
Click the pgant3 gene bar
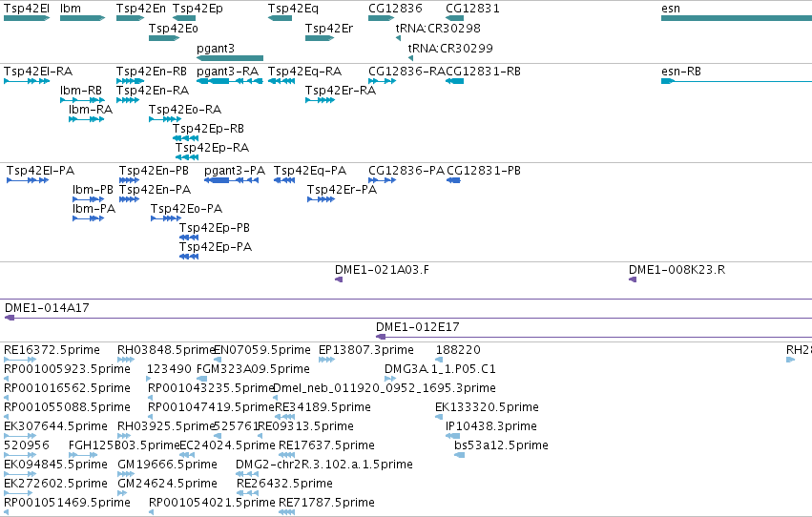[x=230, y=58]
